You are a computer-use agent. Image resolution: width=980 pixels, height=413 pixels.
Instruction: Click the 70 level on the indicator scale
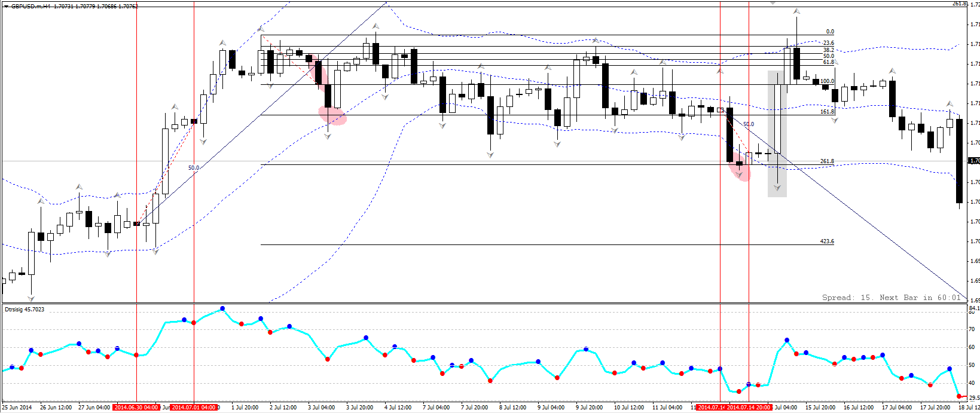[x=972, y=329]
